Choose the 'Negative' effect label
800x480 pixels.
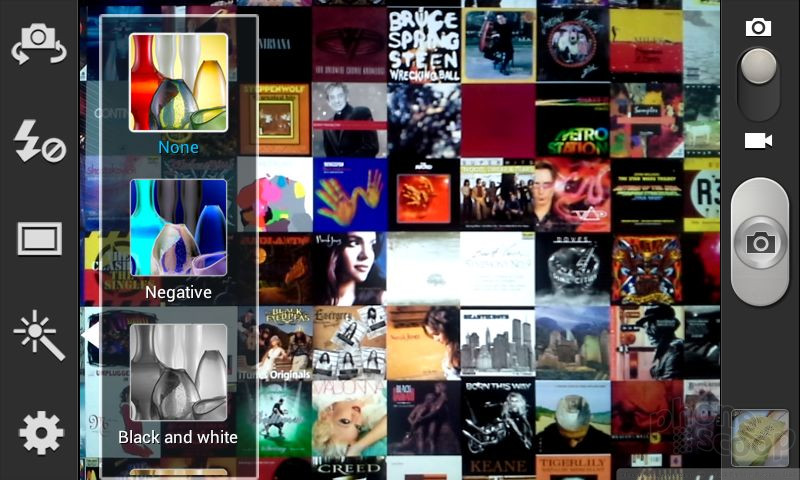pos(179,292)
